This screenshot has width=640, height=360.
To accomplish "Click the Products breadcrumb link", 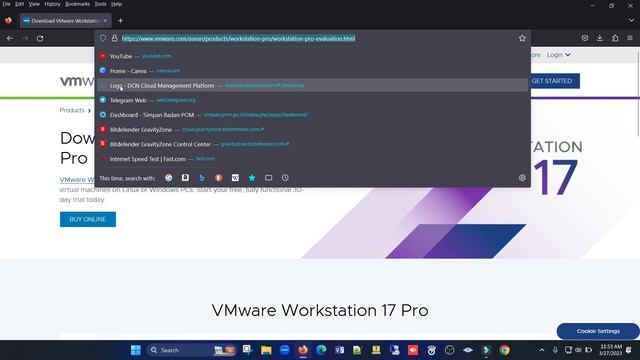I will 72,110.
